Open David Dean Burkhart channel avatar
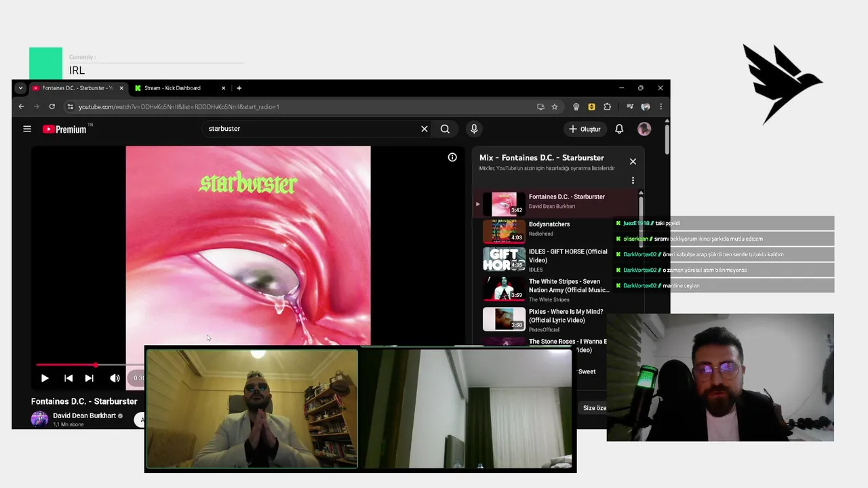 [39, 418]
